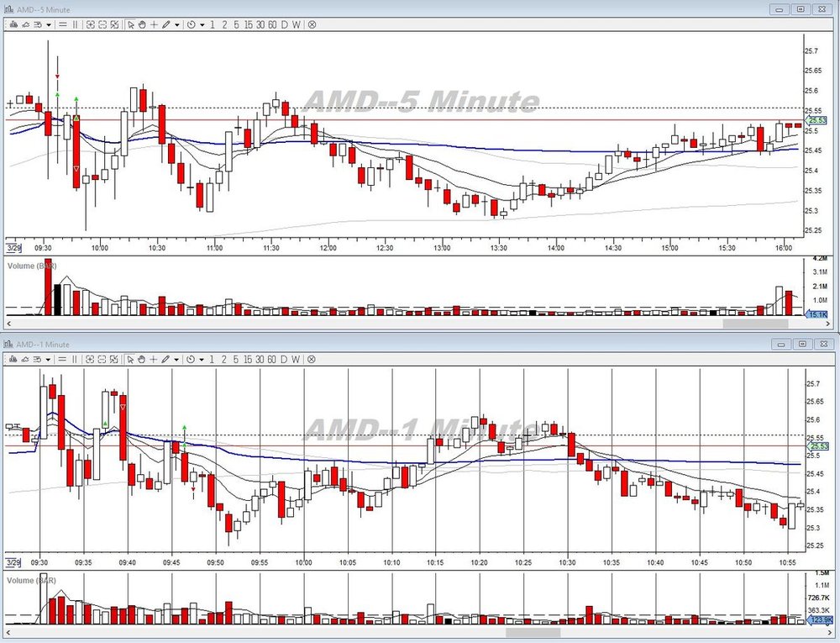
Task: Click bar chart icon in AMD 5 Minute toolbar
Action: (13, 24)
